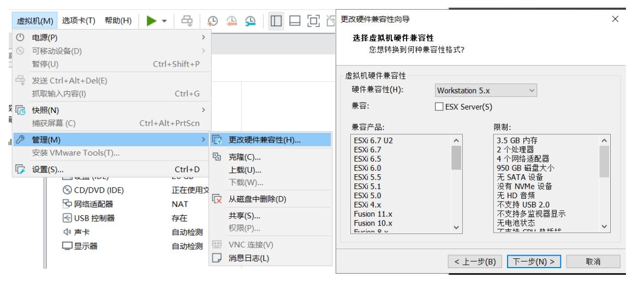The width and height of the screenshot is (644, 284).
Task: Click the settings icon beside 设置(S)
Action: (20, 169)
